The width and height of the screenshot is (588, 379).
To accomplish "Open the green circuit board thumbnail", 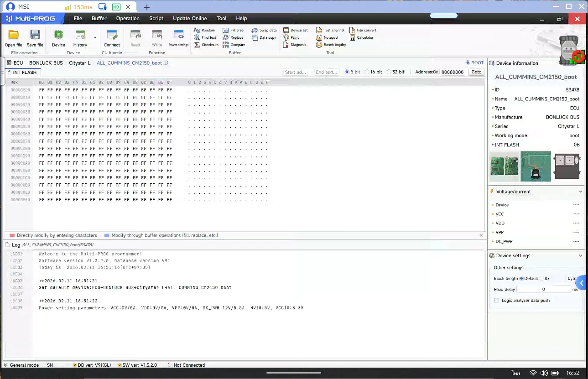I will [504, 166].
